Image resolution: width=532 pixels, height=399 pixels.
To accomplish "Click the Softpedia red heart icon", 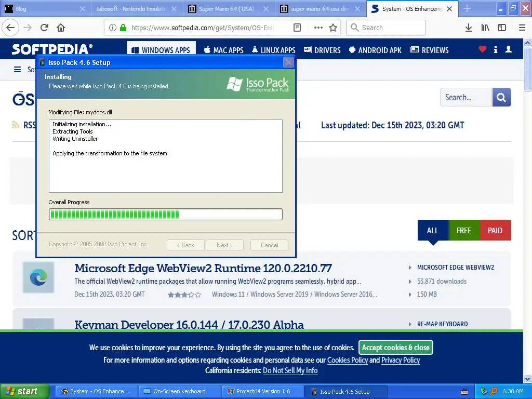I will pos(482,49).
